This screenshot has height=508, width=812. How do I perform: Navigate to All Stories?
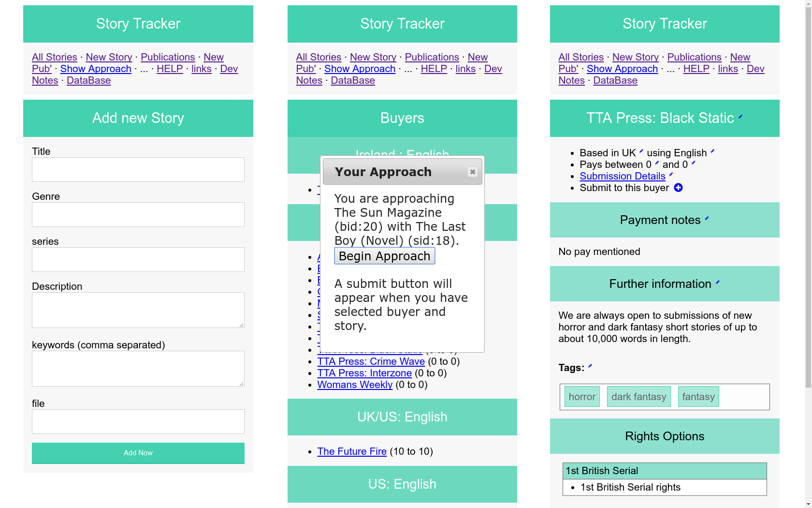[54, 57]
